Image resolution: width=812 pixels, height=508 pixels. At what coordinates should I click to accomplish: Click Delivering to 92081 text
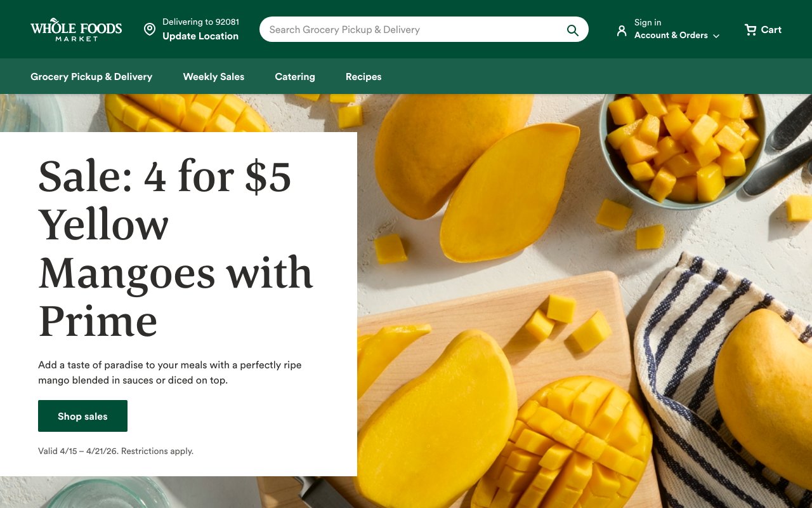pos(200,22)
